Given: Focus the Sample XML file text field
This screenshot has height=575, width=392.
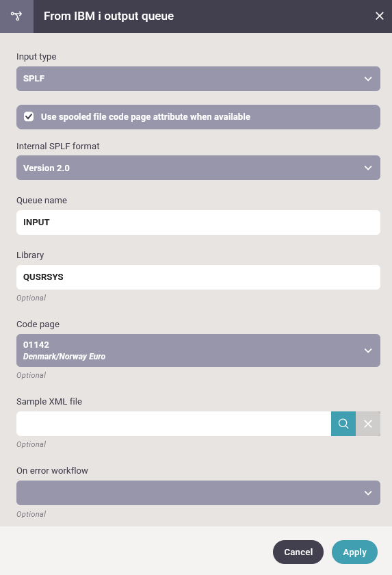Looking at the screenshot, I should 174,424.
